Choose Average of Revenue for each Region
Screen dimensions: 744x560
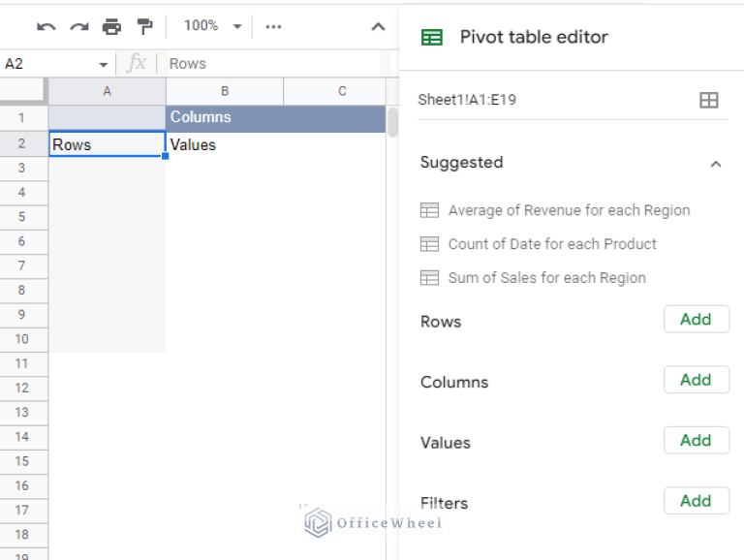click(569, 210)
